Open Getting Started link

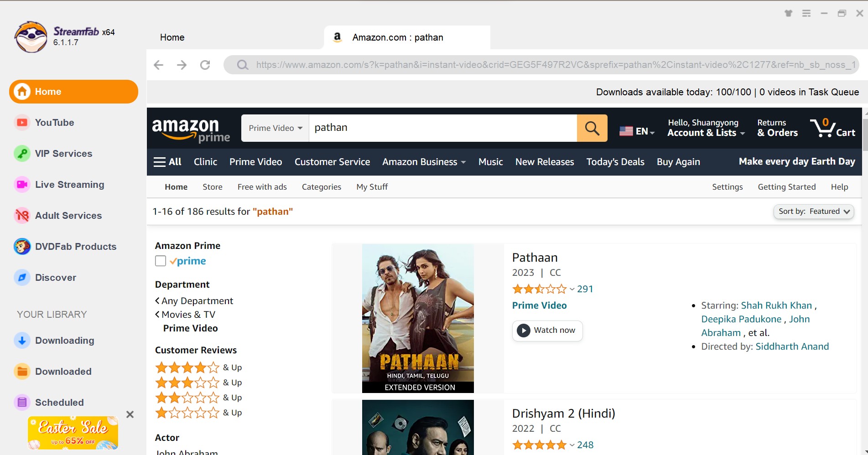point(787,187)
